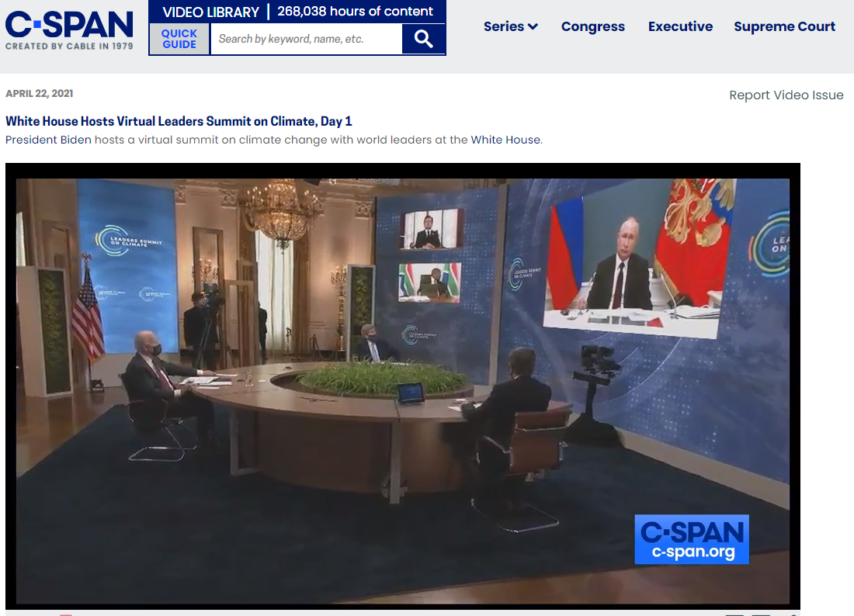Click the Video Library heading

pyautogui.click(x=210, y=12)
